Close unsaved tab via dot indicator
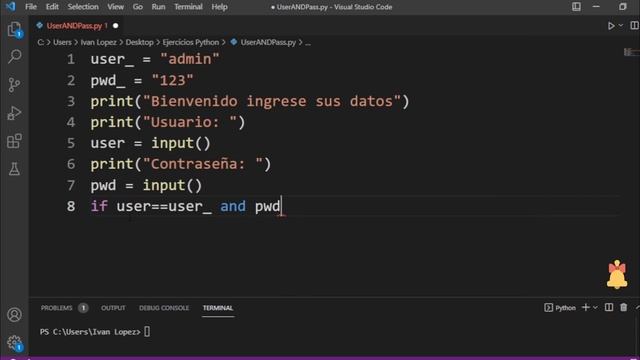 (116, 26)
